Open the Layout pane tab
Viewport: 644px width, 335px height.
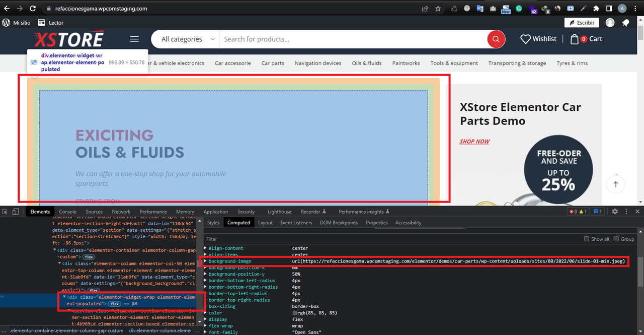click(265, 223)
